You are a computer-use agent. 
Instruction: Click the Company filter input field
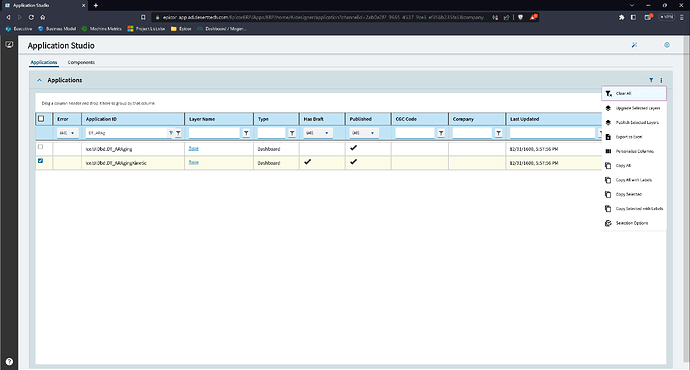472,133
